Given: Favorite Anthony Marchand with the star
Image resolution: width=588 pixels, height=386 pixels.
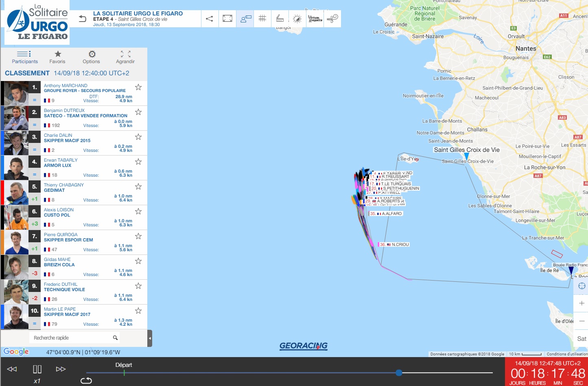Looking at the screenshot, I should pyautogui.click(x=138, y=87).
